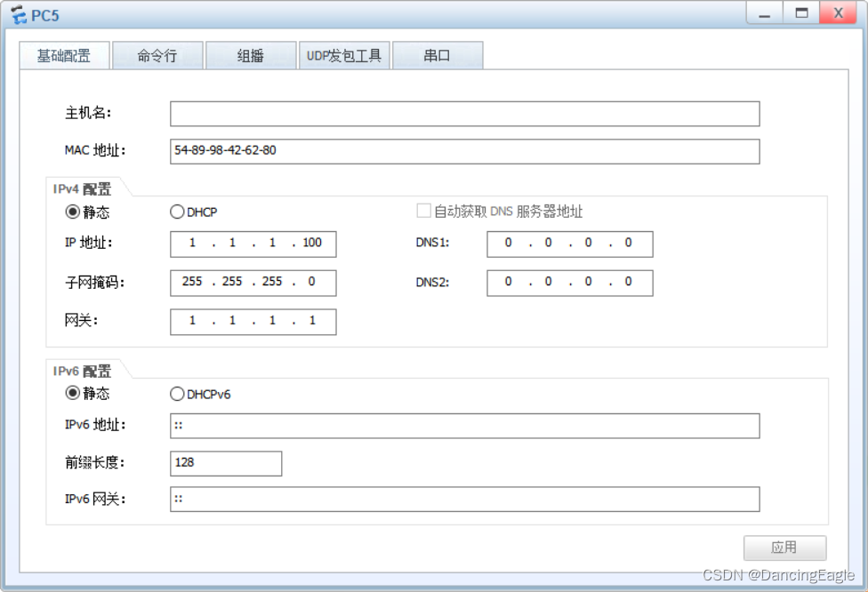The image size is (868, 592).
Task: Switch to the 基础配置 tab
Action: click(64, 55)
